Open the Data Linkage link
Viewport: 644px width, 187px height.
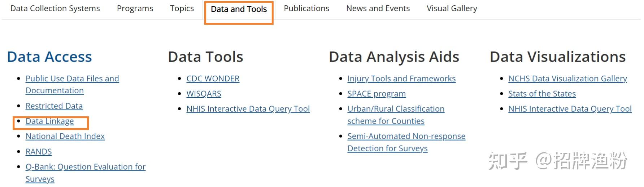click(49, 121)
